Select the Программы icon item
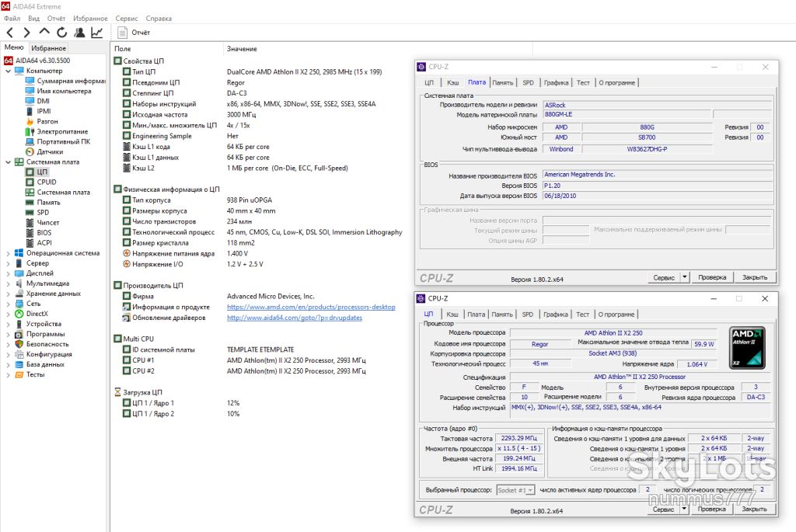This screenshot has width=796, height=532. tap(19, 334)
